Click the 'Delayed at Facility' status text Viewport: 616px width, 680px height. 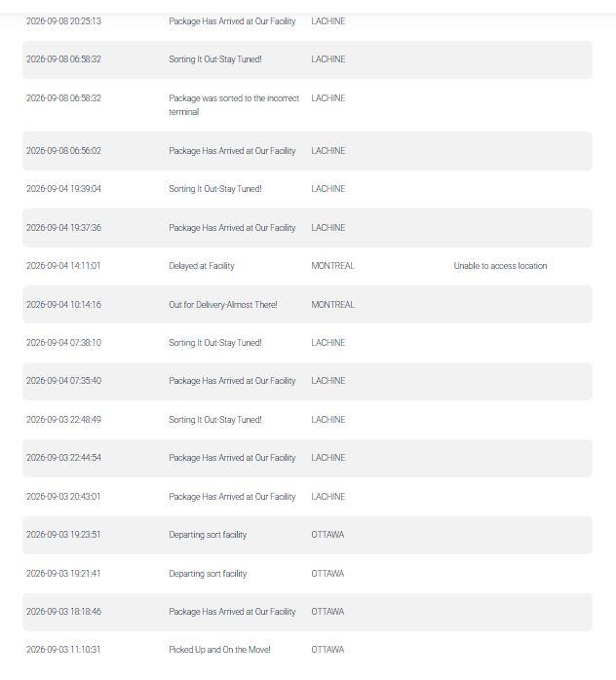pos(202,266)
